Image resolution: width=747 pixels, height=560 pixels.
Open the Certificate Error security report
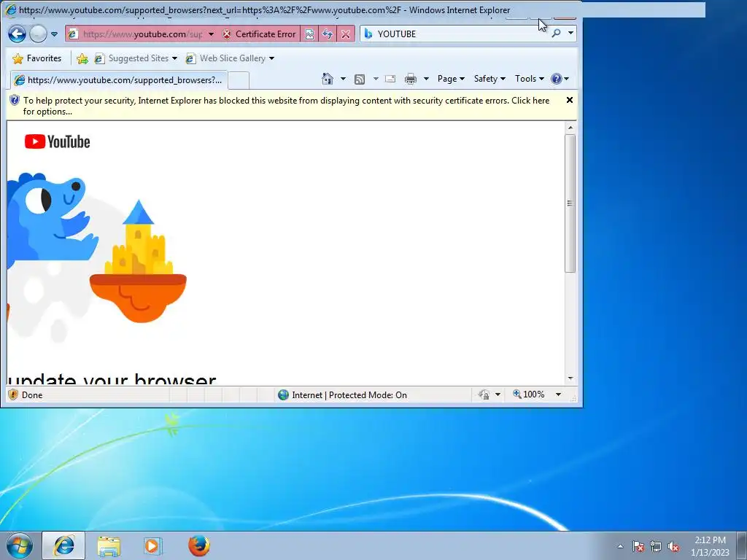click(x=259, y=34)
